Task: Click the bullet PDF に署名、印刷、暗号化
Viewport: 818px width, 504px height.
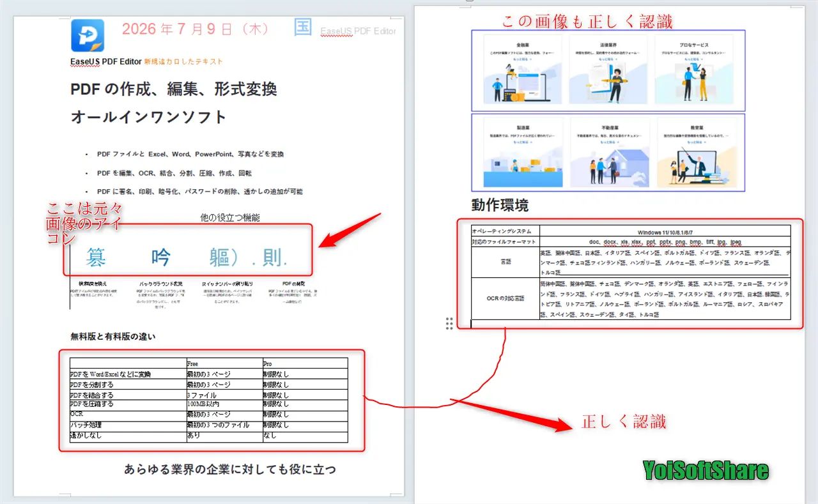Action: pyautogui.click(x=200, y=191)
